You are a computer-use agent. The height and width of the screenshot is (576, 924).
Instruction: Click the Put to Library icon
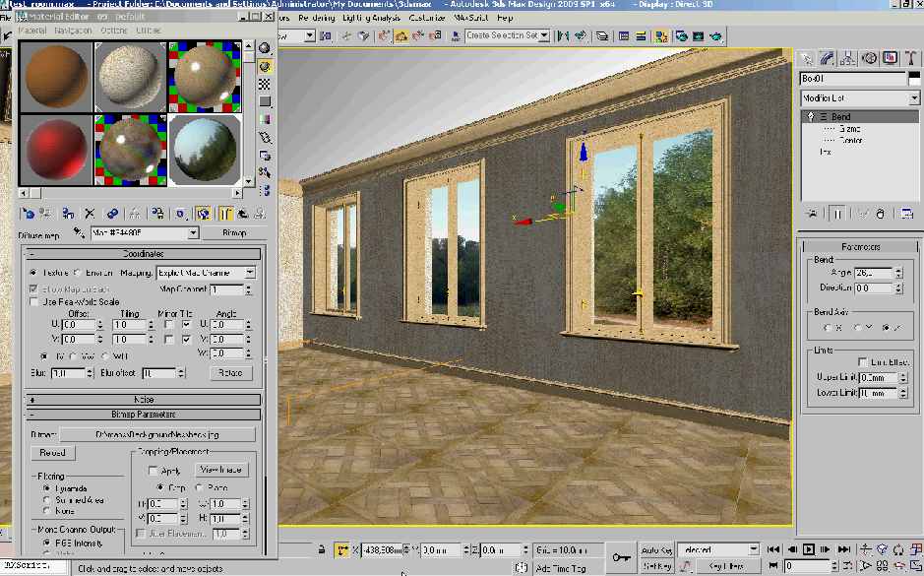(157, 214)
